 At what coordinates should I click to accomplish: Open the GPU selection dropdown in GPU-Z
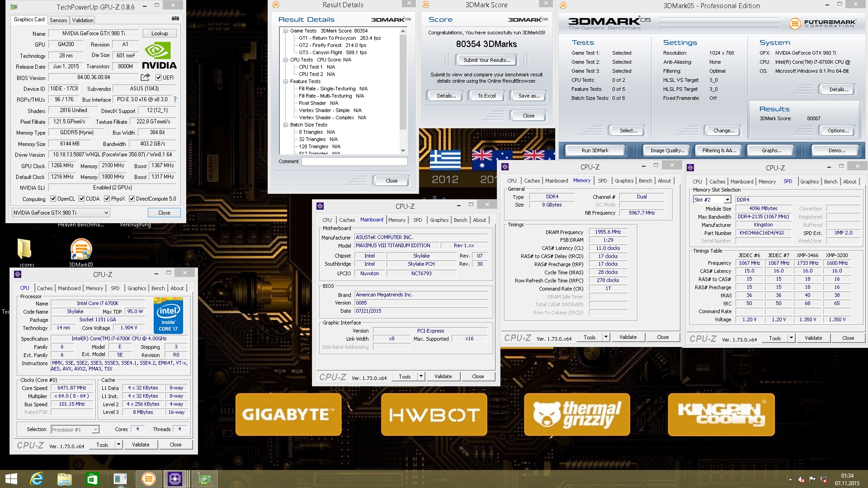[61, 213]
